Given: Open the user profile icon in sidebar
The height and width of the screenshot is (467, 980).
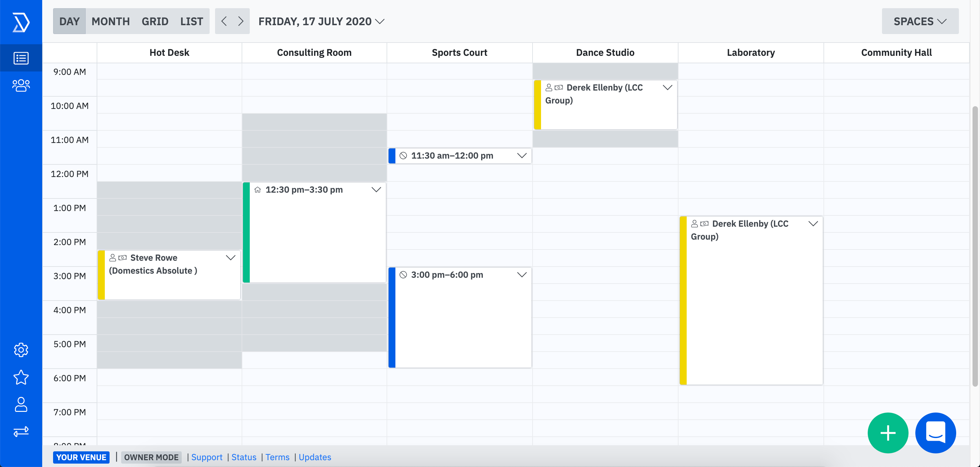Looking at the screenshot, I should click(21, 405).
